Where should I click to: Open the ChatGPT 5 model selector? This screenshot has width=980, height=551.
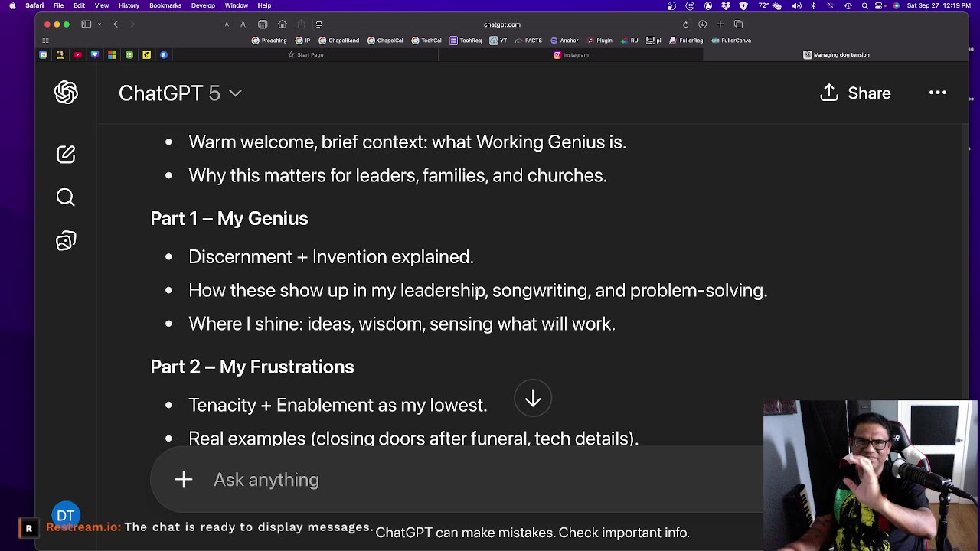[180, 93]
